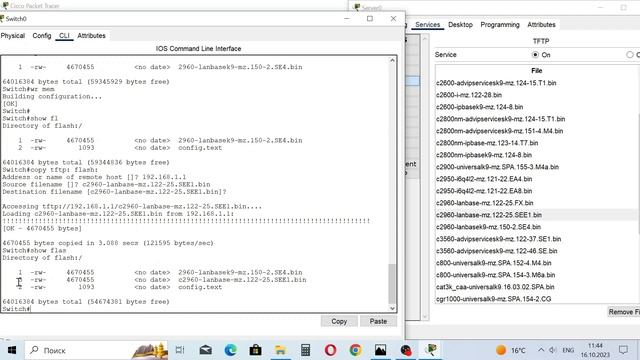
Task: Select file c2800nm-advipservicesk9-mz.151-4.M4.bin
Action: pos(499,131)
